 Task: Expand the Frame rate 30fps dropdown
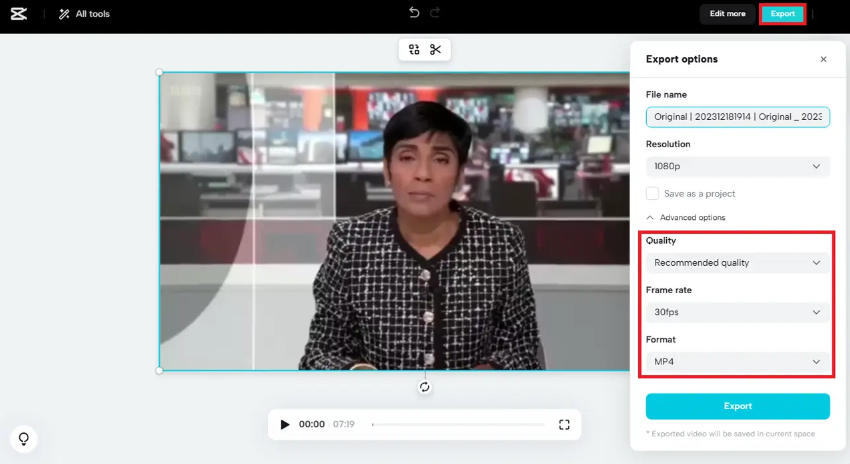coord(737,312)
